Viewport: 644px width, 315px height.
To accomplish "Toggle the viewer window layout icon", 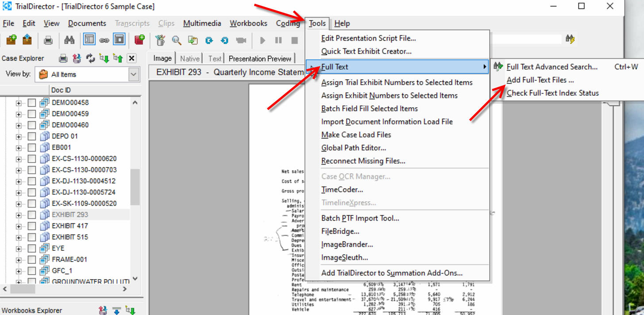I will coord(119,40).
